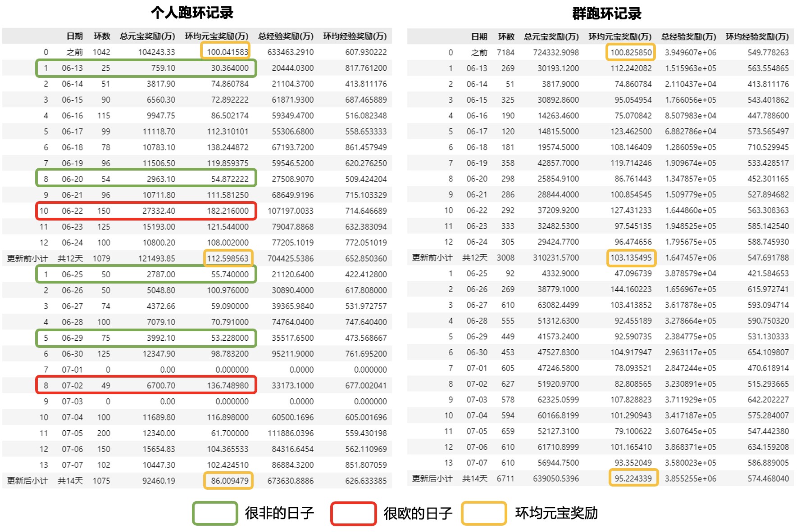Screen dimensions: 801x532
Task: Click the cell value 136.748980
Action: coord(228,386)
